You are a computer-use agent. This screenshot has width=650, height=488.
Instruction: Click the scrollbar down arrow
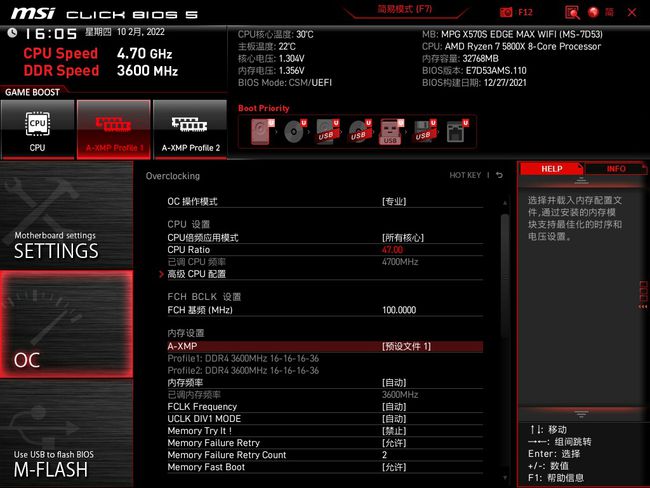[x=505, y=478]
